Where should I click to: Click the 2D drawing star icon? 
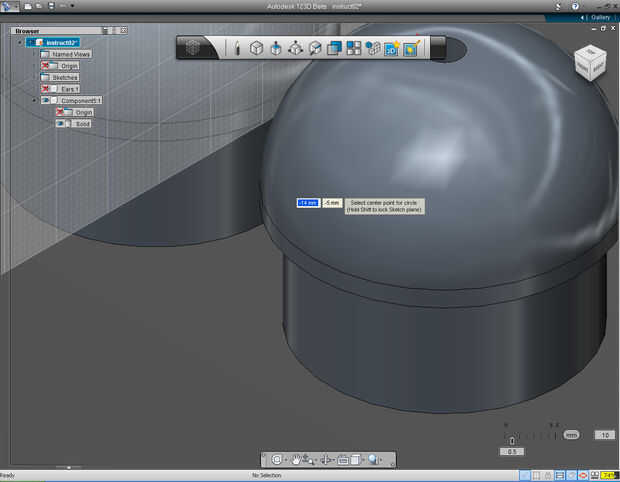coord(392,48)
